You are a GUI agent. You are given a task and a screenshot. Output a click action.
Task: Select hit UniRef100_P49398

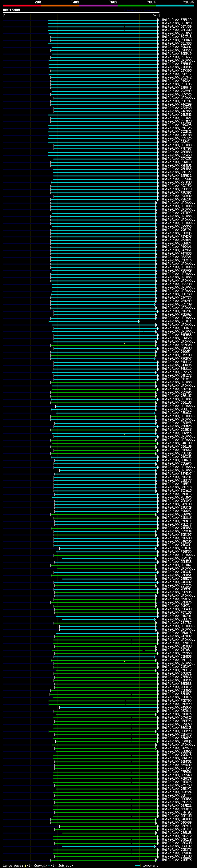(x=177, y=125)
